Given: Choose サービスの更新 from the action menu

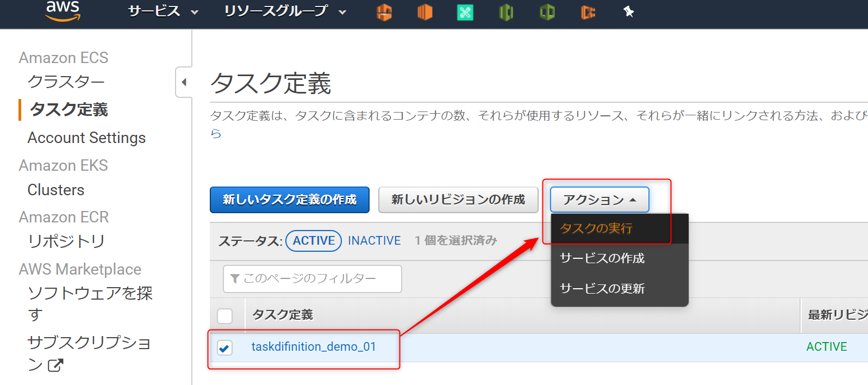Looking at the screenshot, I should pyautogui.click(x=620, y=289).
